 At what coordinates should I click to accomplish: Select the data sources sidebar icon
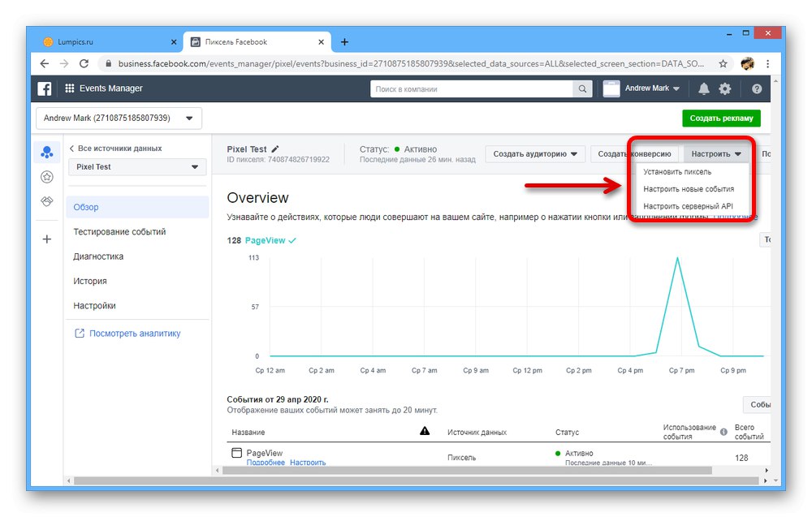point(47,152)
